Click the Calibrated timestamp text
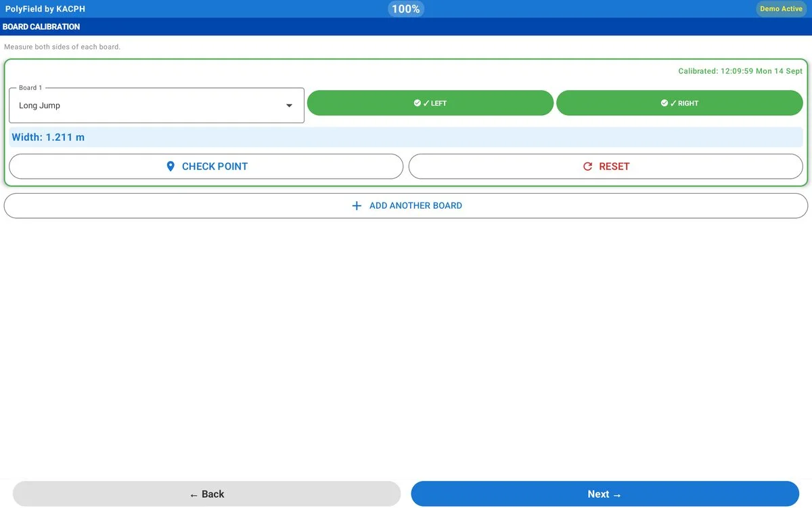Screen dimensions: 812x508 740,71
